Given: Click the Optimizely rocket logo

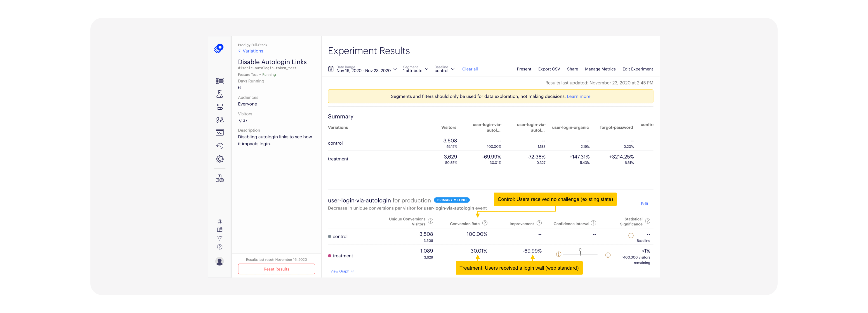Looking at the screenshot, I should (x=219, y=48).
